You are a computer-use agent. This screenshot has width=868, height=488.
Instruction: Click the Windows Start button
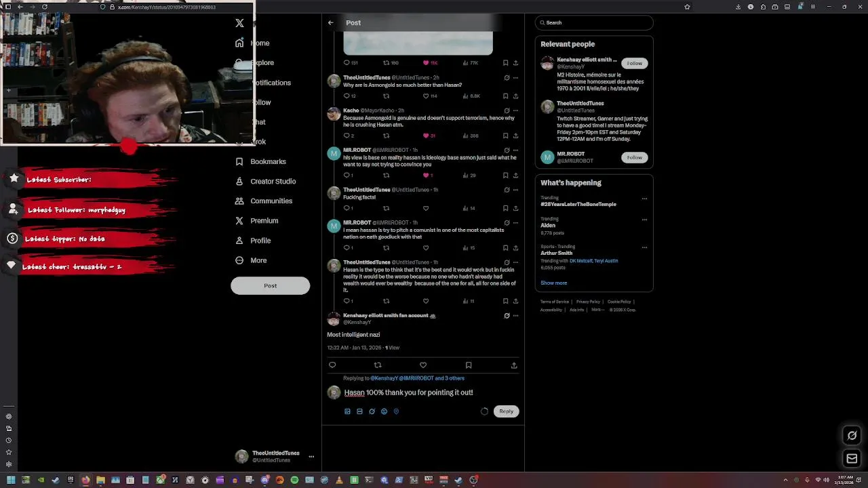[x=11, y=480]
